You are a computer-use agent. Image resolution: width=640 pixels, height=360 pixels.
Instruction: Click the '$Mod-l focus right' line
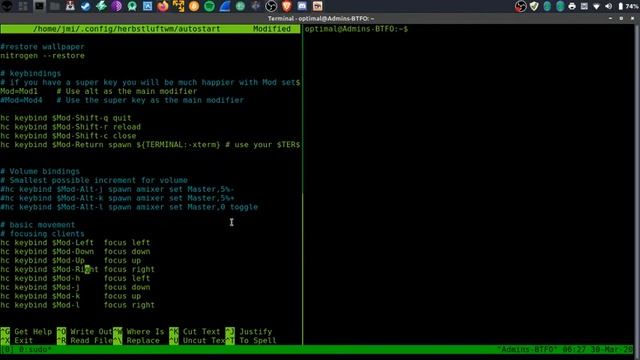78,305
